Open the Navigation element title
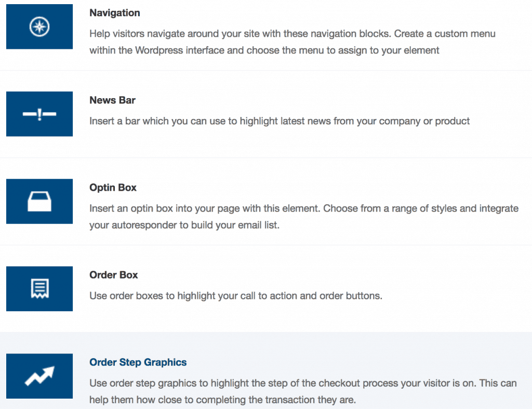532x409 pixels. click(115, 13)
